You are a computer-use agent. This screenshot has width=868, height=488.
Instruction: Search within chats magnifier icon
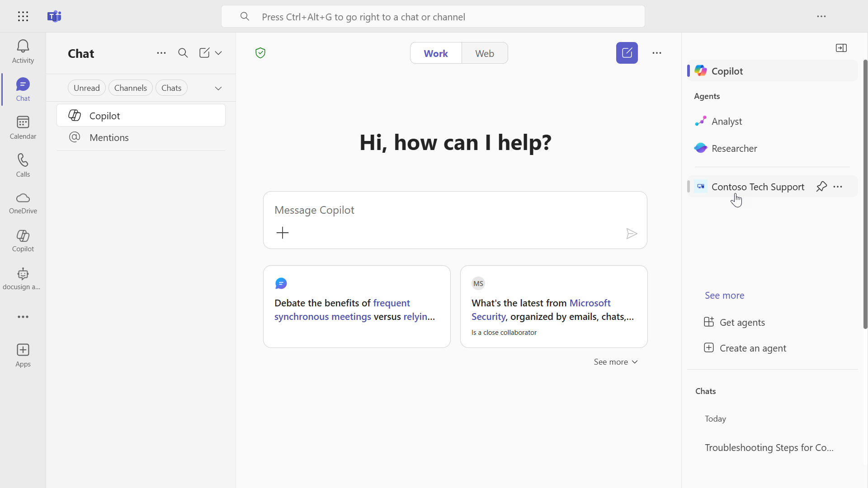183,53
